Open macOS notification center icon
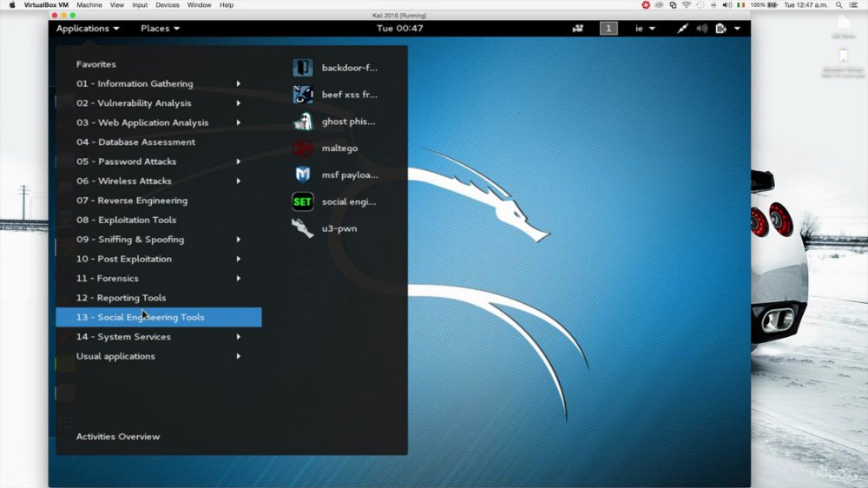This screenshot has width=868, height=488. [x=853, y=5]
